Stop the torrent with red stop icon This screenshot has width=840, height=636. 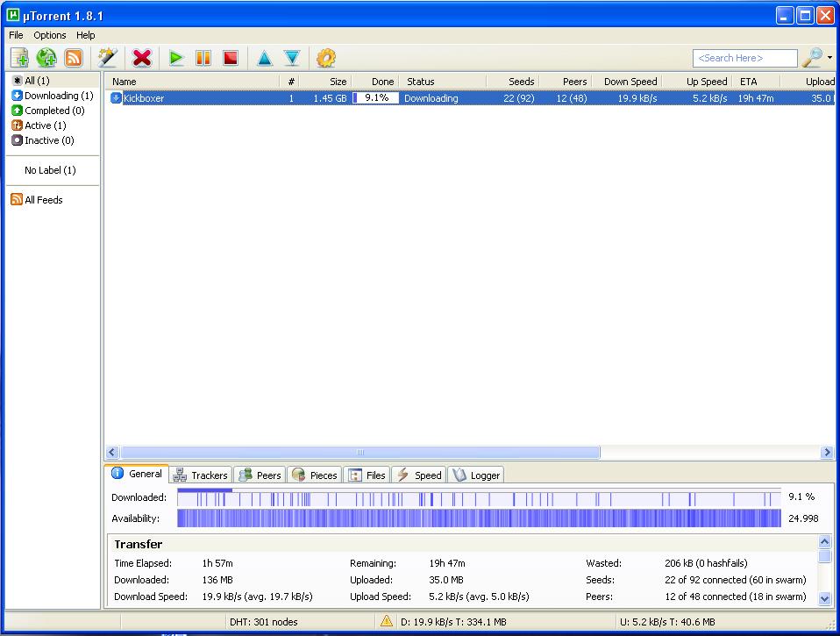tap(230, 58)
